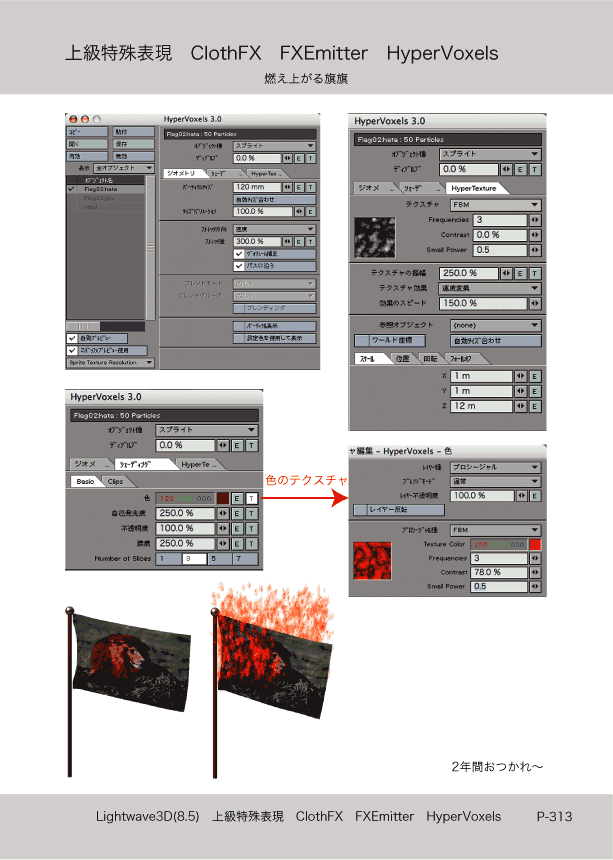Open the ストレッチ方向 速度 dropdown
613x860 pixels.
tap(274, 229)
